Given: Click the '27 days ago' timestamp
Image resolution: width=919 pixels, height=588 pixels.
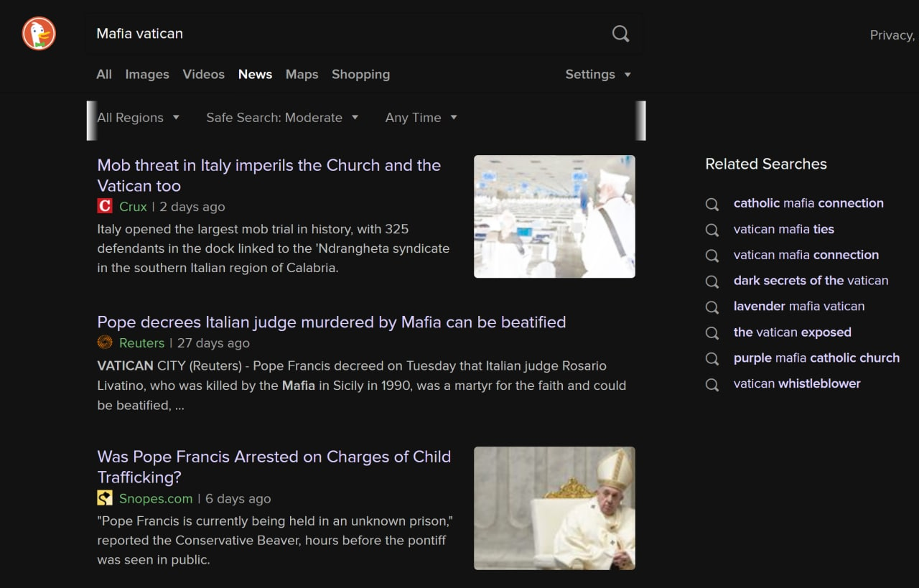Looking at the screenshot, I should [213, 343].
